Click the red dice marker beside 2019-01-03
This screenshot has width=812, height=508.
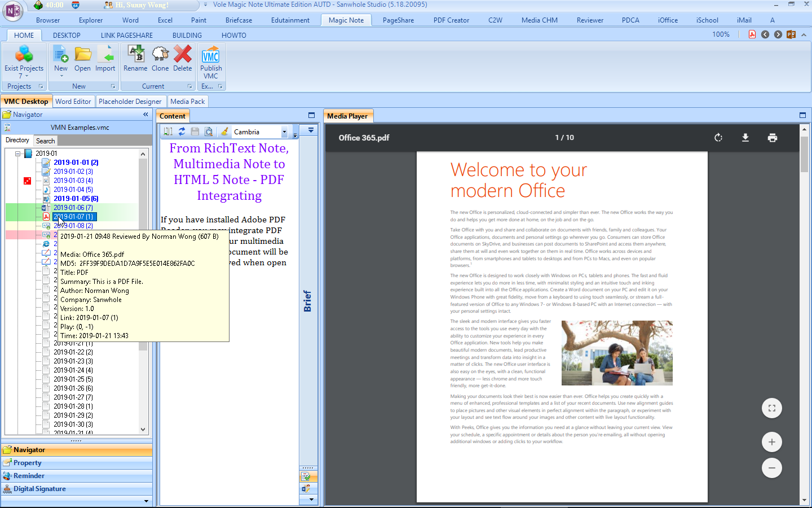pyautogui.click(x=27, y=181)
